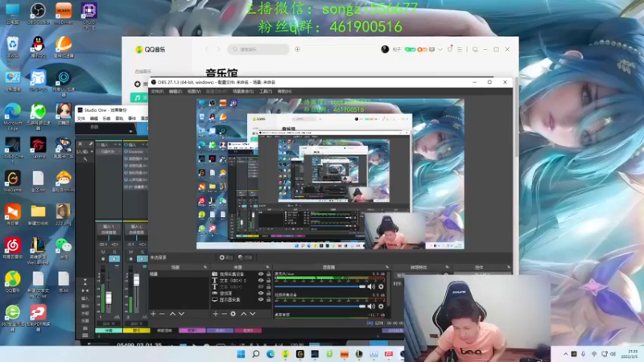Screen dimensions: 644x362
Task: Open OBS Studio desktop shortcut
Action: pos(38,12)
